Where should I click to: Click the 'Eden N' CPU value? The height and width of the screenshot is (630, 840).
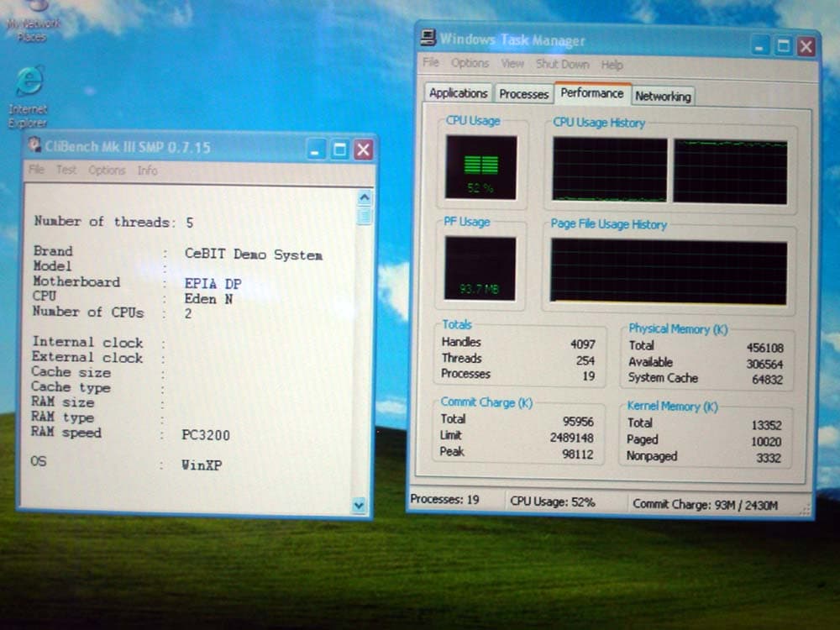point(208,298)
